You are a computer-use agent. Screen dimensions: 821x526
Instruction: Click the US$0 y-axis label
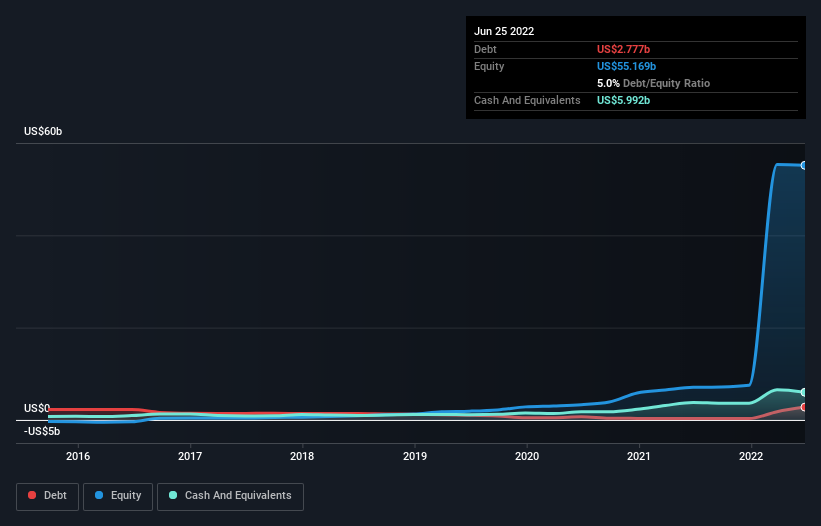click(37, 408)
